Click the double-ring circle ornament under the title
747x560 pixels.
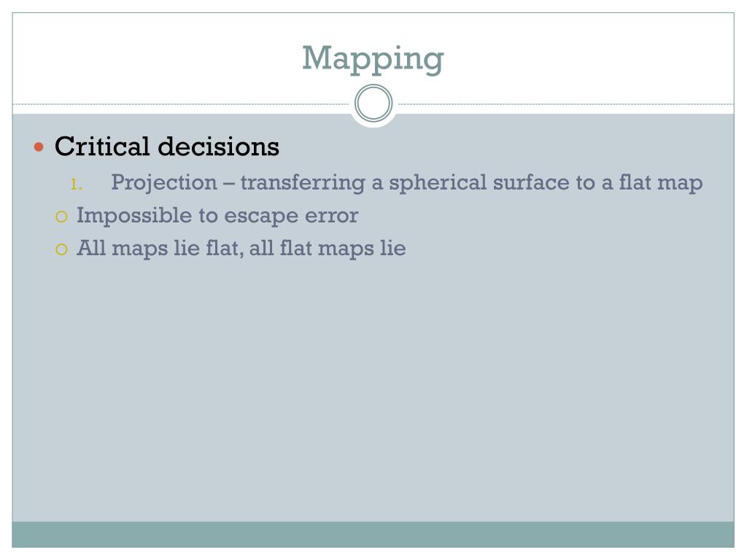(x=373, y=104)
